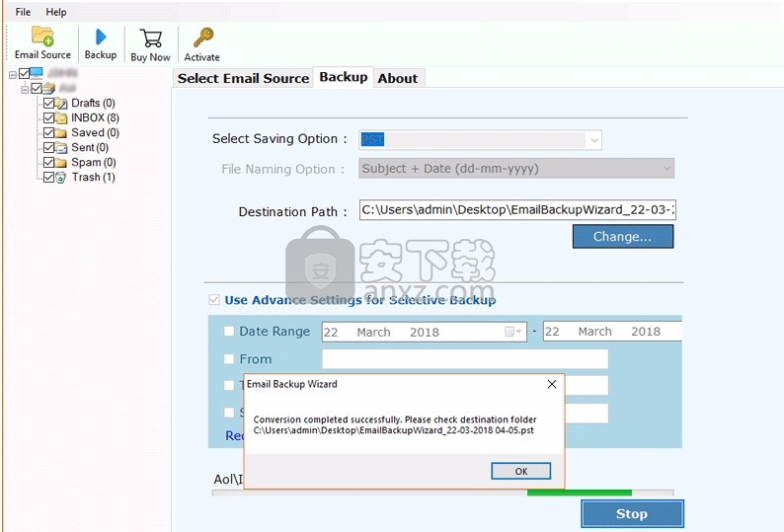Switch to the About tab
Image resolution: width=784 pixels, height=532 pixels.
tap(398, 78)
